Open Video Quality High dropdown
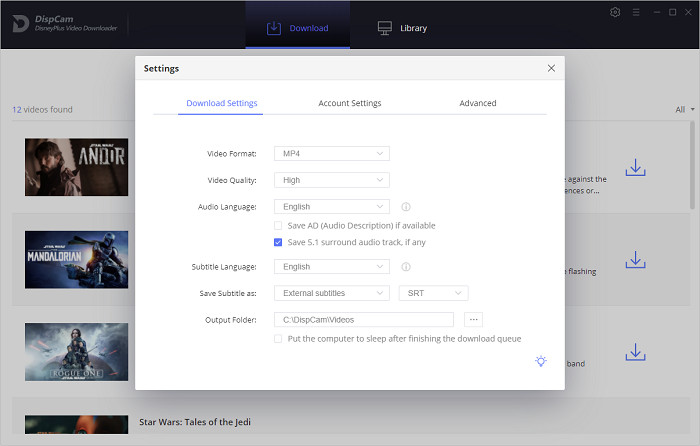 [x=332, y=180]
